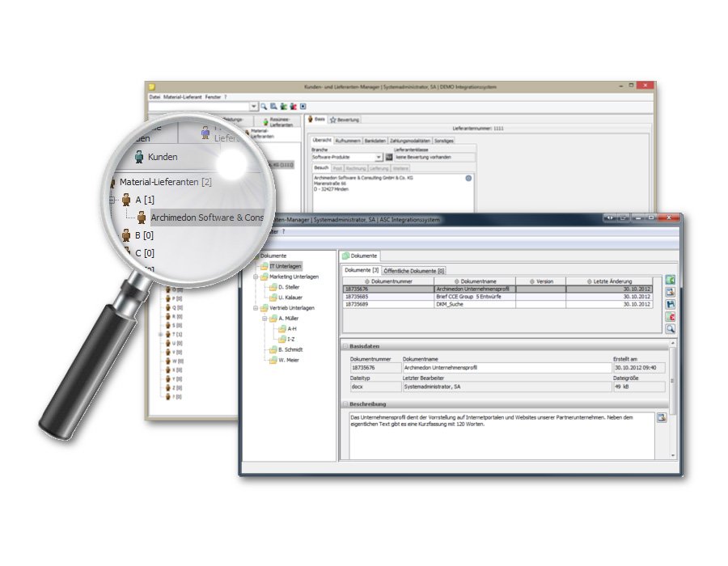
Task: Click the yellow app icon in back window title bar
Action: click(152, 87)
